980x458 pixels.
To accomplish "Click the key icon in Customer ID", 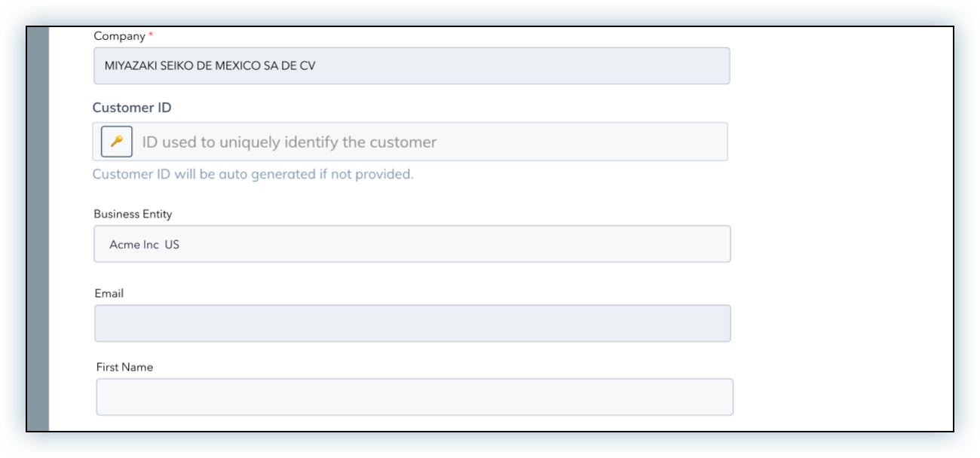I will coord(117,142).
